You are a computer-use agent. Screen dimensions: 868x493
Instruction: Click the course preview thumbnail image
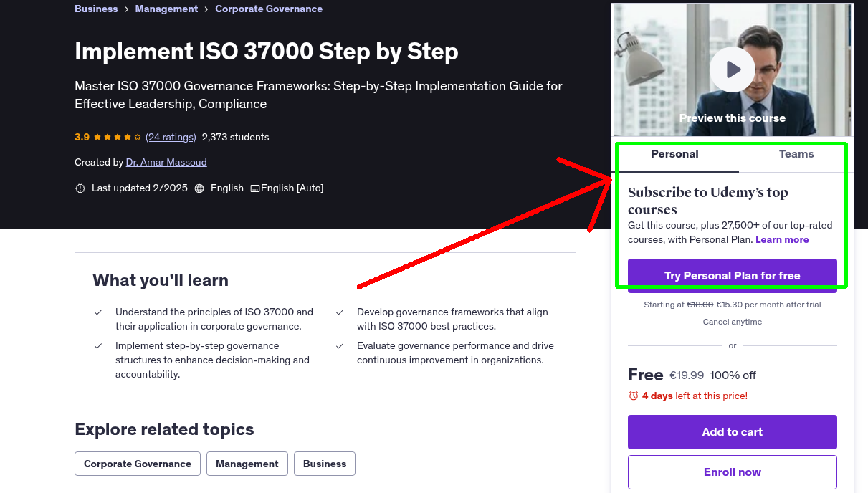pyautogui.click(x=733, y=70)
